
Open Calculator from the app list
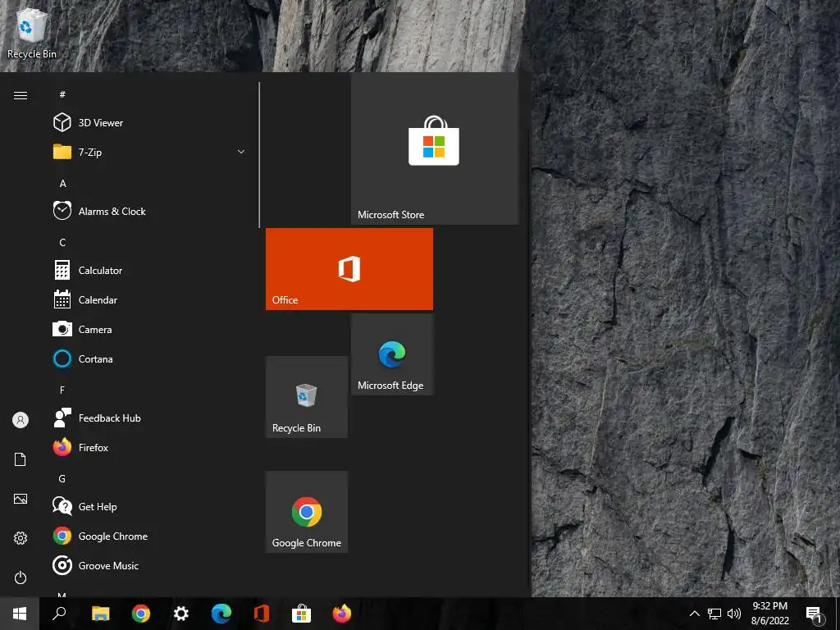151,270
